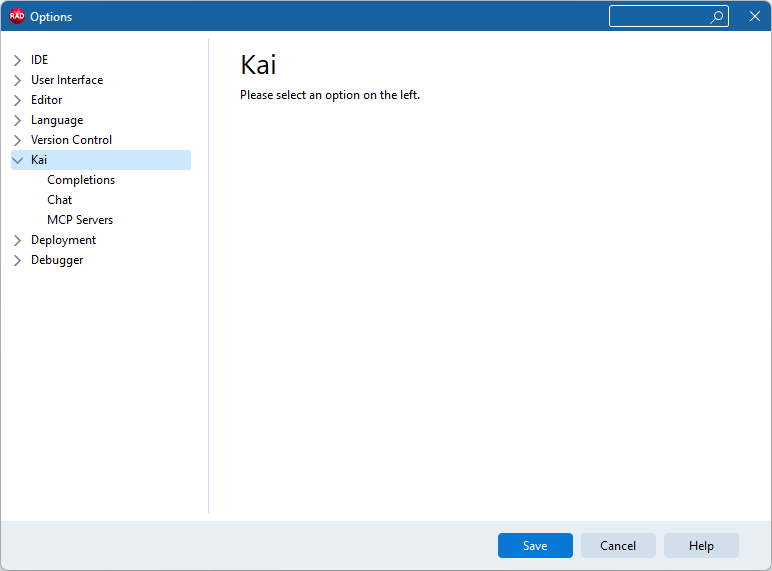772x571 pixels.
Task: Select the User Interface category
Action: point(67,80)
